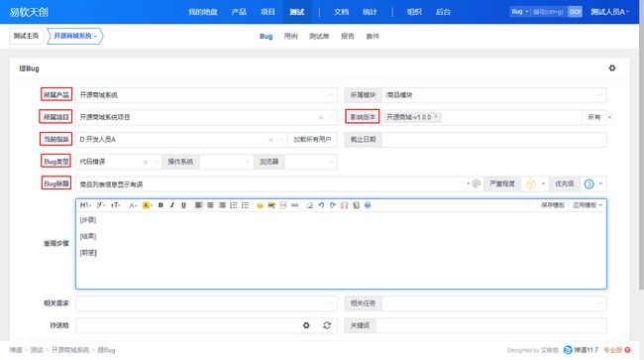The width and height of the screenshot is (644, 360).
Task: Click the 保存模板 button
Action: click(x=553, y=205)
